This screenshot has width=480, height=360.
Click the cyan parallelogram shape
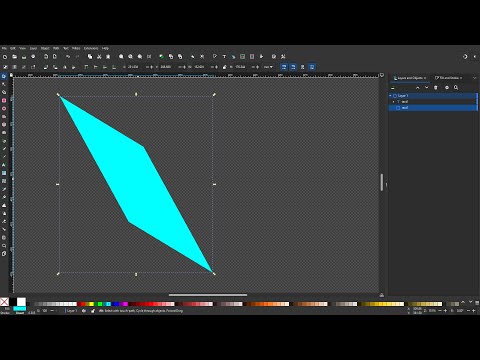tap(136, 184)
